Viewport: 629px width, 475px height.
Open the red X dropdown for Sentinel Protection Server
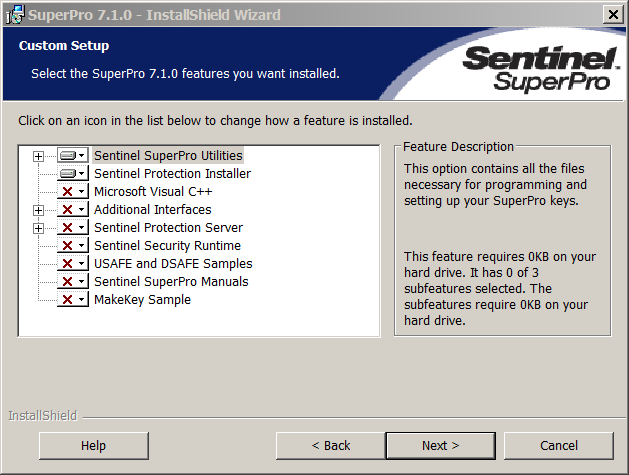[x=73, y=228]
